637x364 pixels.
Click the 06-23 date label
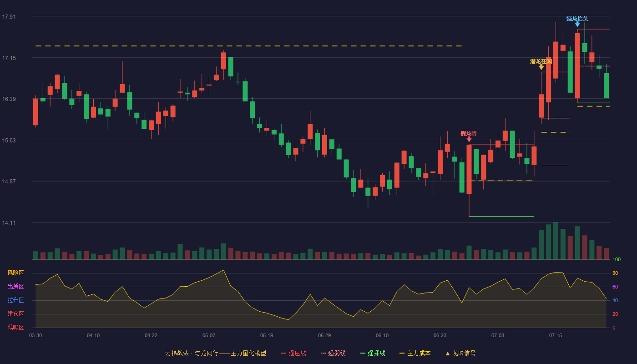coord(440,335)
